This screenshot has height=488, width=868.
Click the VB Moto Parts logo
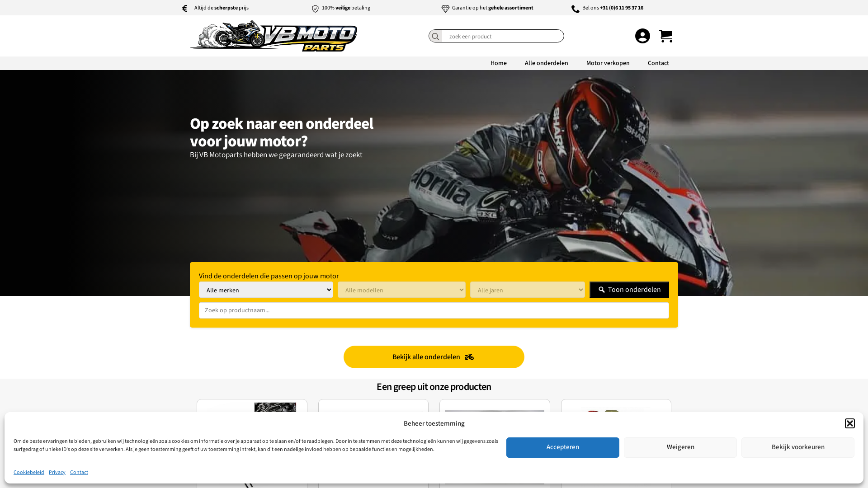274,36
